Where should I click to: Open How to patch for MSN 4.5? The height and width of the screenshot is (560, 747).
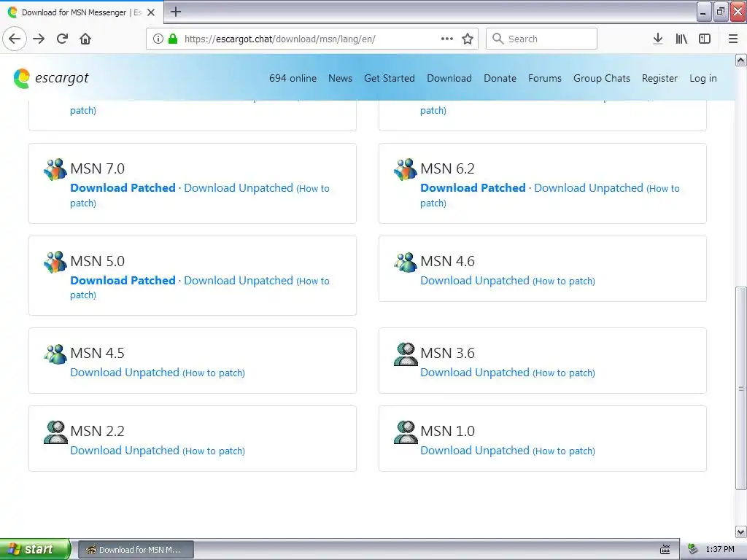(214, 373)
